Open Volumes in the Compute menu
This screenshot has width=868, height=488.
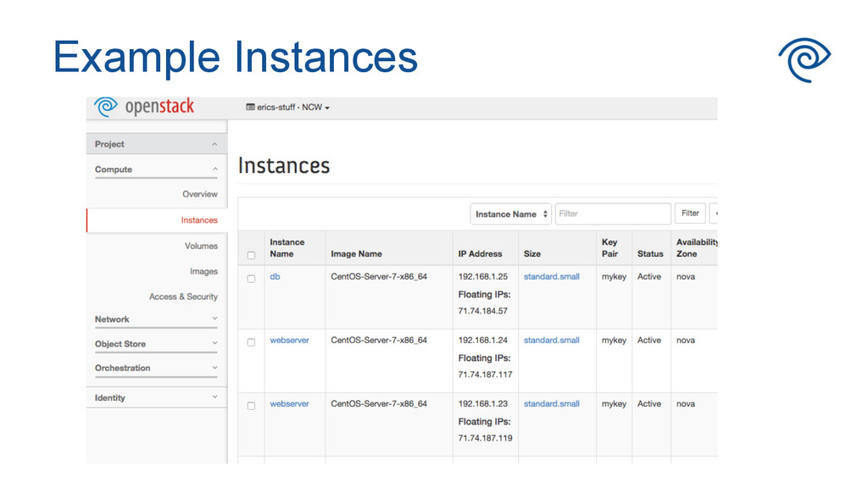pyautogui.click(x=201, y=246)
